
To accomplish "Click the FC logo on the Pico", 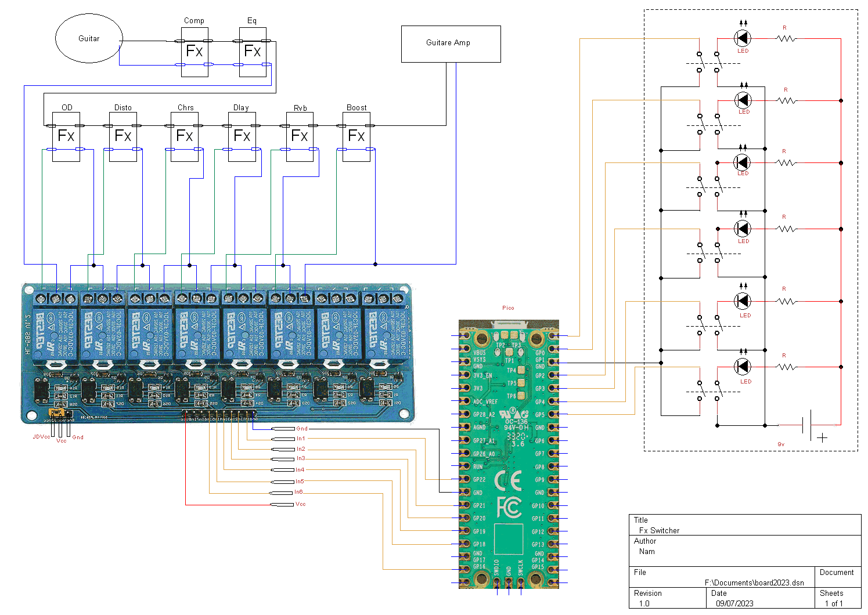I will coord(509,507).
